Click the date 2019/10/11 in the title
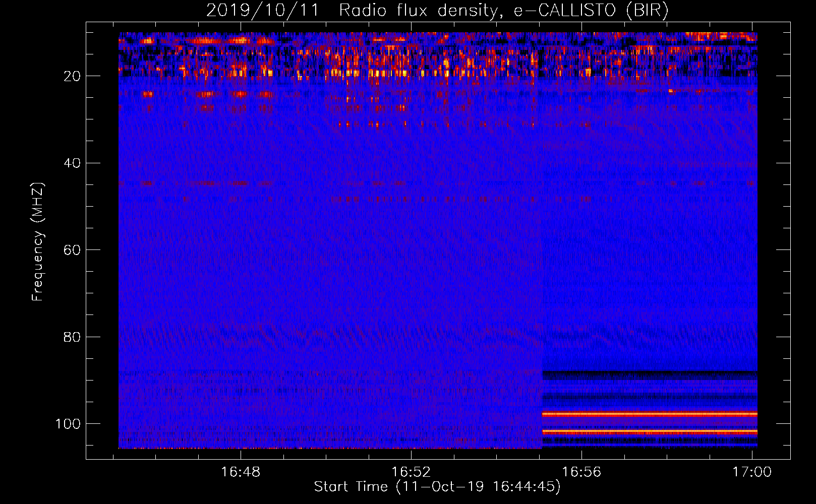 262,11
